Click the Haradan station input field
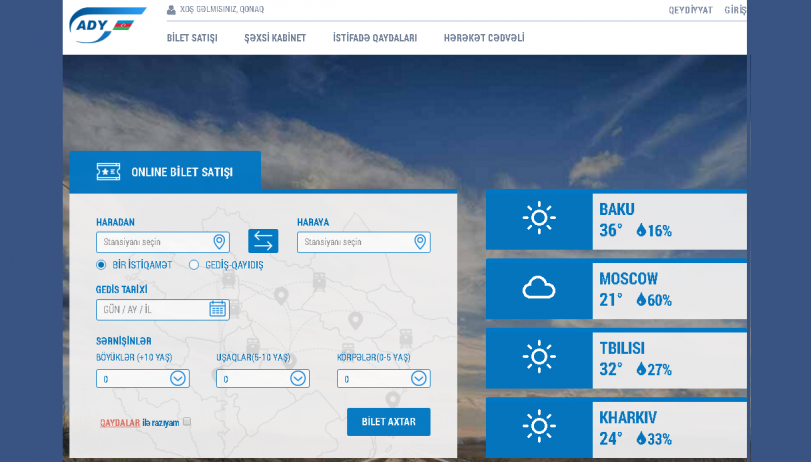Viewport: 811px width, 462px height. pyautogui.click(x=163, y=242)
